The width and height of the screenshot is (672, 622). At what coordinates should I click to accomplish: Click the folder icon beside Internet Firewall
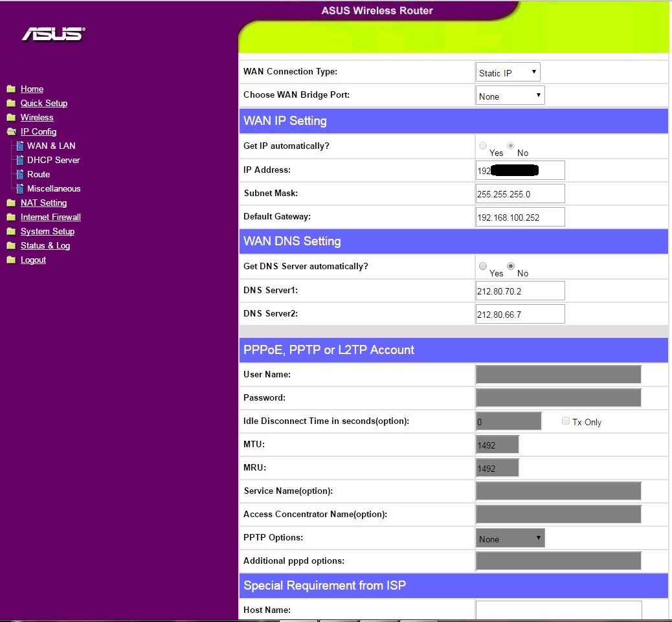10,217
